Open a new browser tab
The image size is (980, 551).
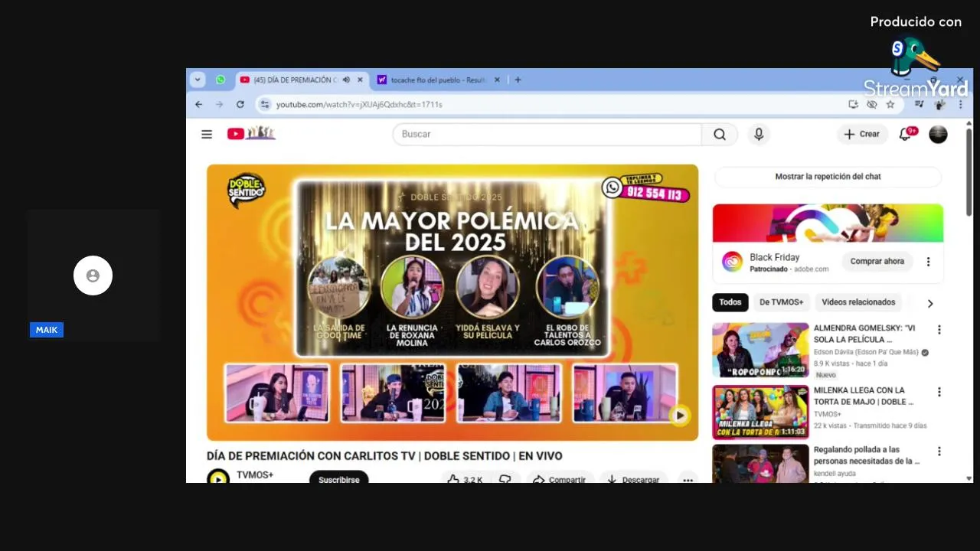518,80
